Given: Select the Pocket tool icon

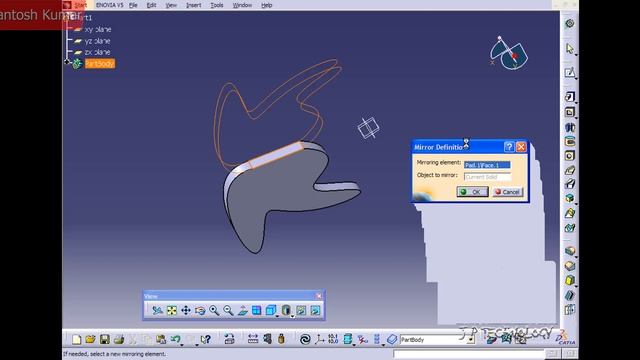Looking at the screenshot, I should (570, 112).
